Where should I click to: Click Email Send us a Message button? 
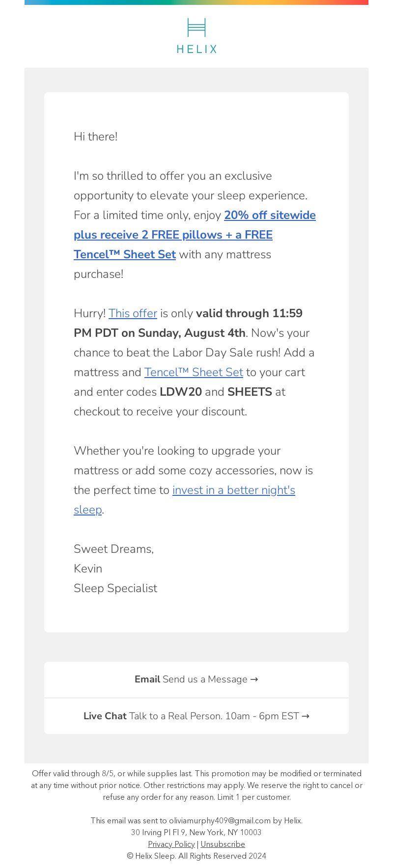pos(196,679)
